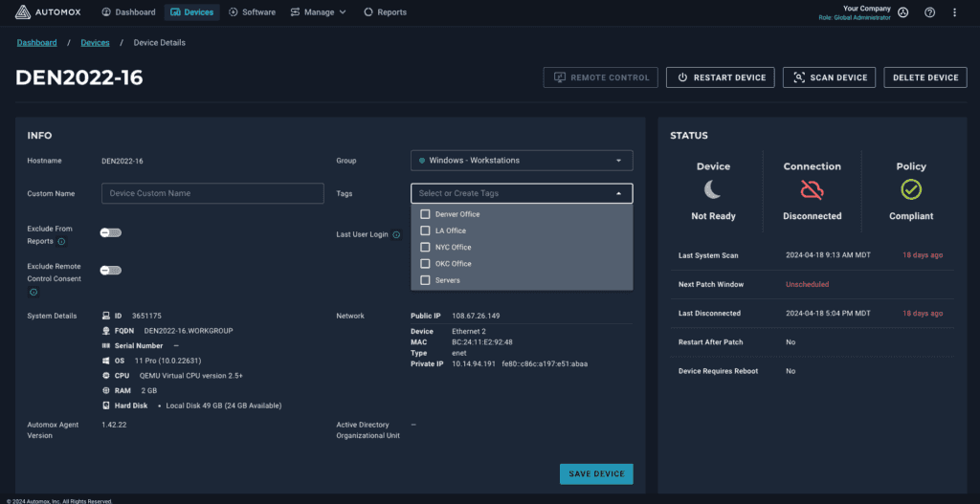The image size is (980, 504).
Task: Click the Automox logo
Action: 48,11
